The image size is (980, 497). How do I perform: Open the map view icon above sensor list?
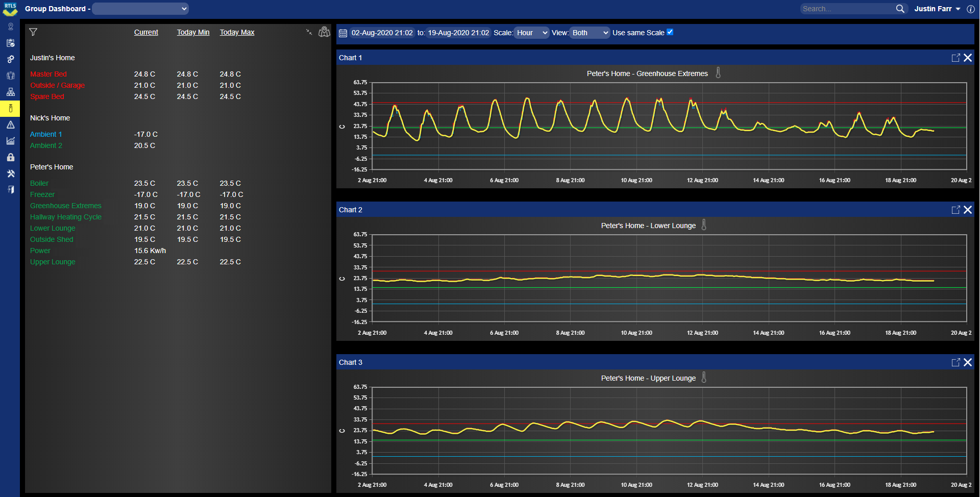point(324,32)
